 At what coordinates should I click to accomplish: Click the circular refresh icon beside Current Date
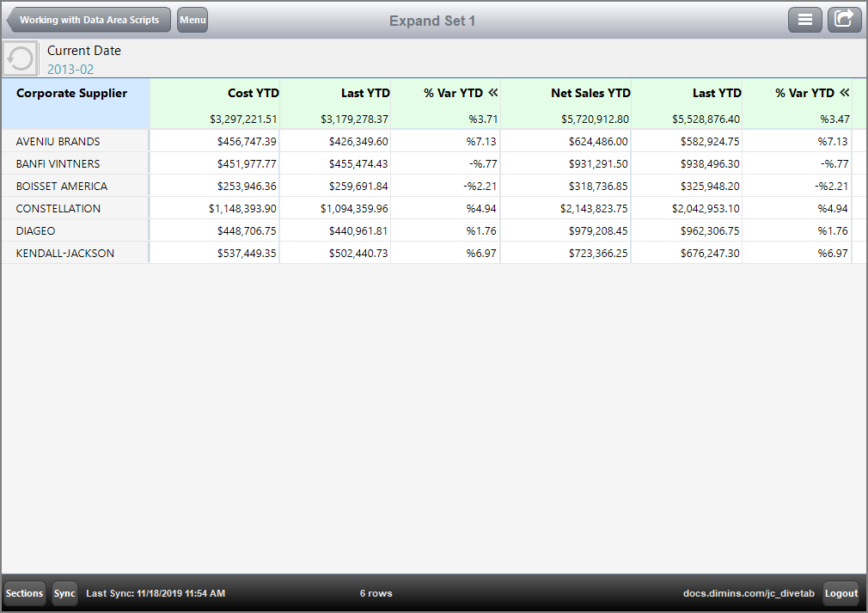tap(18, 58)
